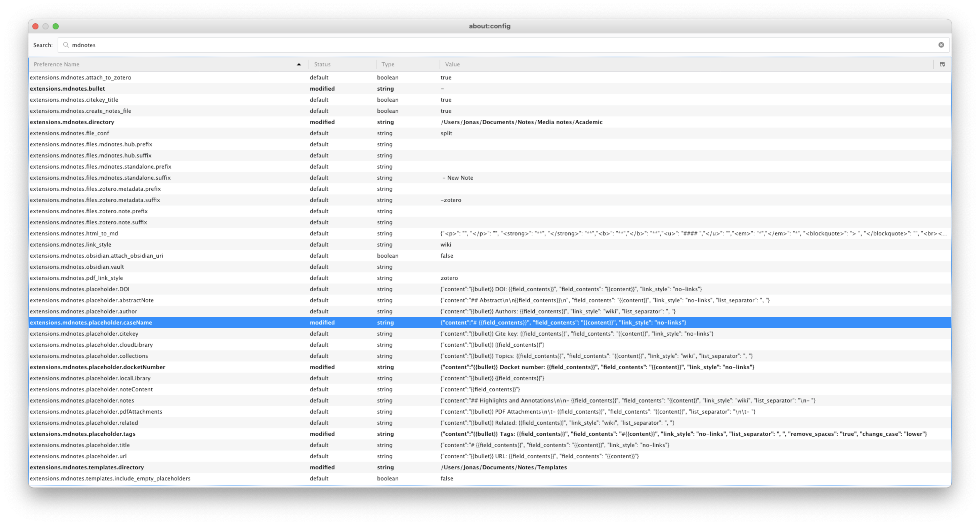Select obsidian.attach_obsidian_uri preference row
This screenshot has width=980, height=525.
point(96,256)
